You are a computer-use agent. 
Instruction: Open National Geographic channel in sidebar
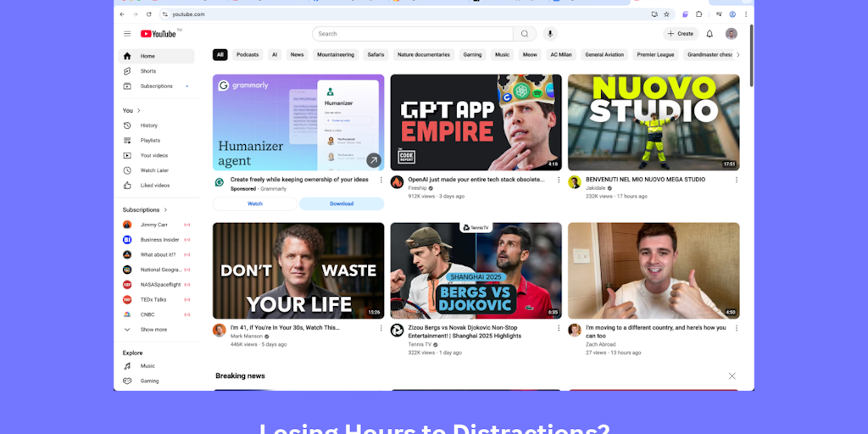(156, 270)
